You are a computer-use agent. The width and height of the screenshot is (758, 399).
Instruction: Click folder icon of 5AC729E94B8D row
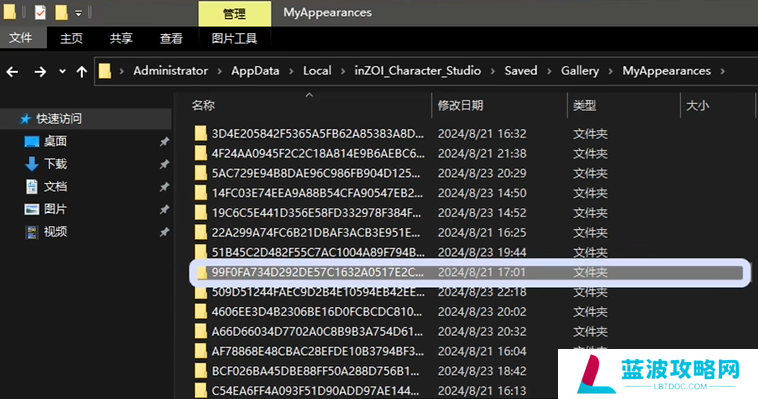[x=201, y=173]
